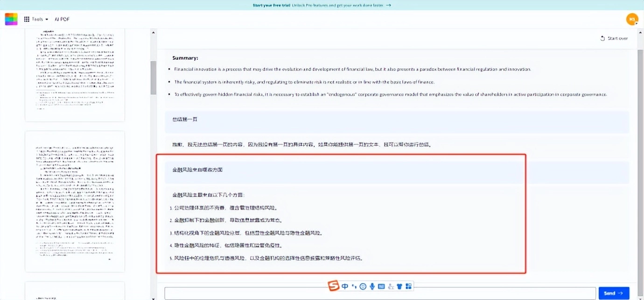Select the first PDF page thumbnail
The image size is (644, 300).
pyautogui.click(x=75, y=75)
